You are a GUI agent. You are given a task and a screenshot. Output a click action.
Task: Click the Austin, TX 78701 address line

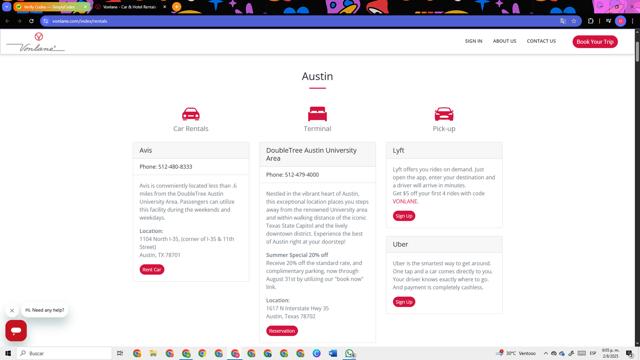click(160, 255)
